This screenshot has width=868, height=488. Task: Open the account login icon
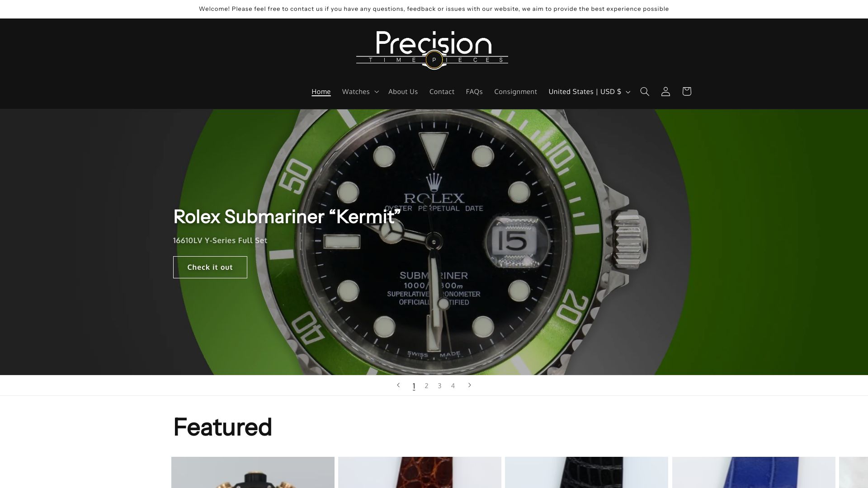click(665, 92)
